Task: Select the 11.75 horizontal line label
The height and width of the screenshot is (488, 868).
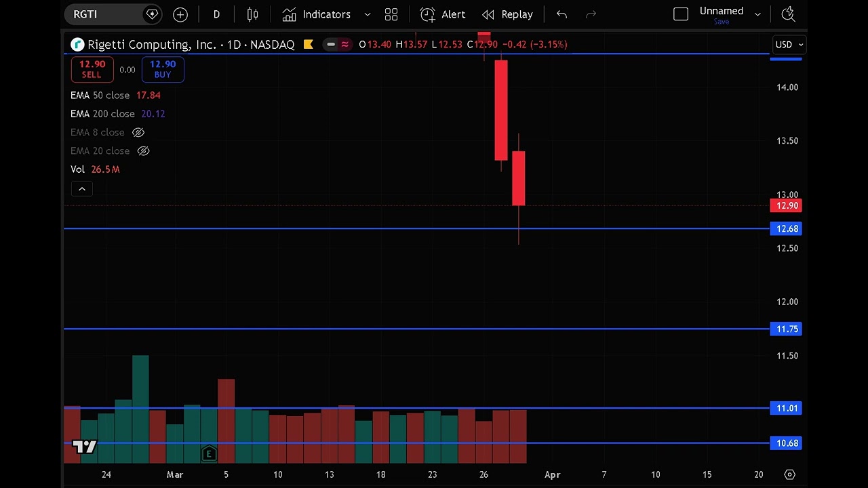Action: (x=787, y=329)
